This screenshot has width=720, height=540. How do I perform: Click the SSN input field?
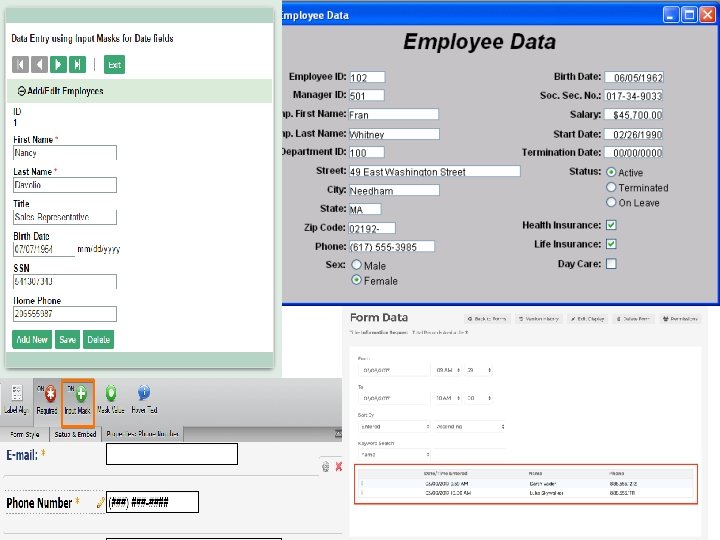pos(65,281)
